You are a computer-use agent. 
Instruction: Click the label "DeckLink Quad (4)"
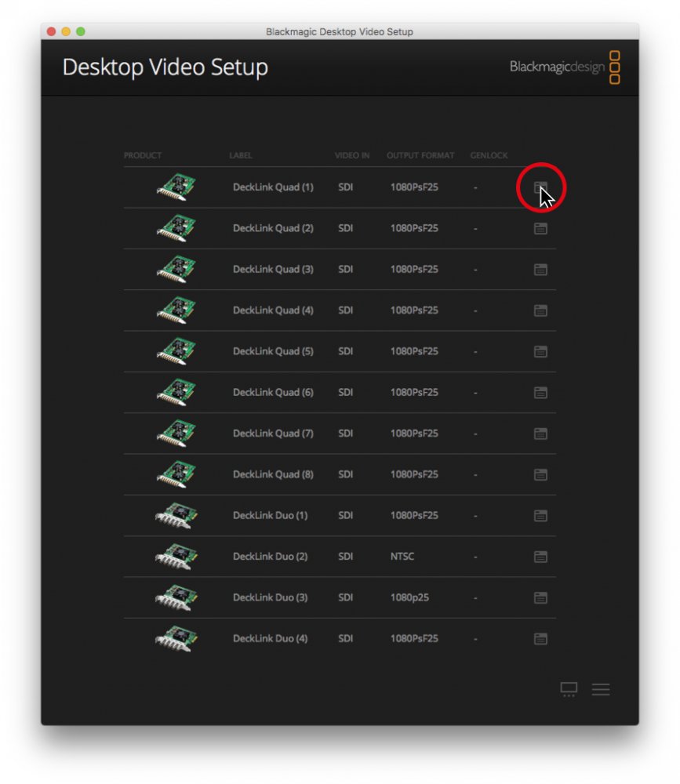coord(273,310)
